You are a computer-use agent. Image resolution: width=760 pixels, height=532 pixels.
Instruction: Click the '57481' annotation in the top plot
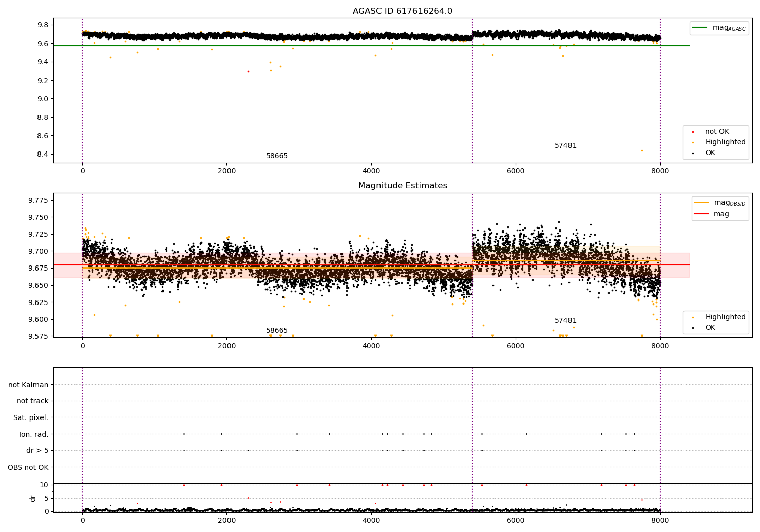[x=565, y=146]
